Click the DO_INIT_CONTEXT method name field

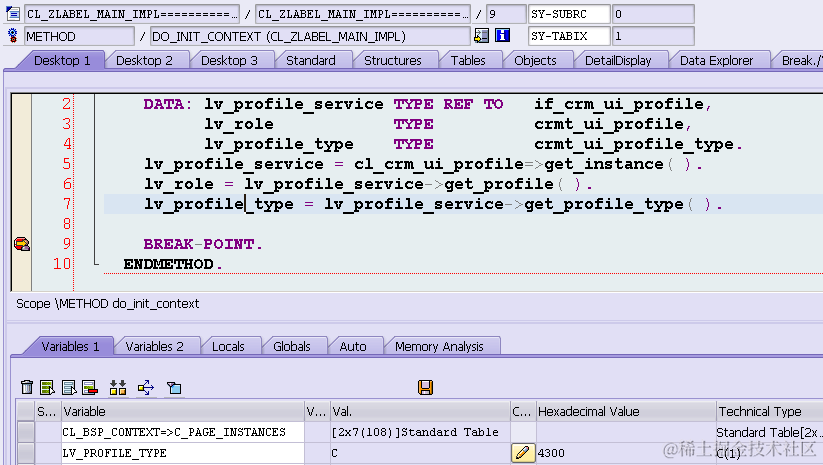310,36
